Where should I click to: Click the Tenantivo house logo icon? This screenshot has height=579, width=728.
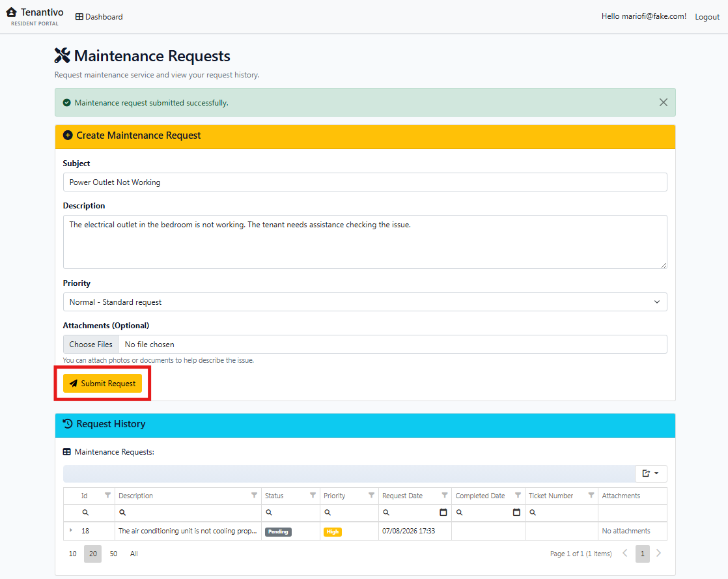click(11, 12)
